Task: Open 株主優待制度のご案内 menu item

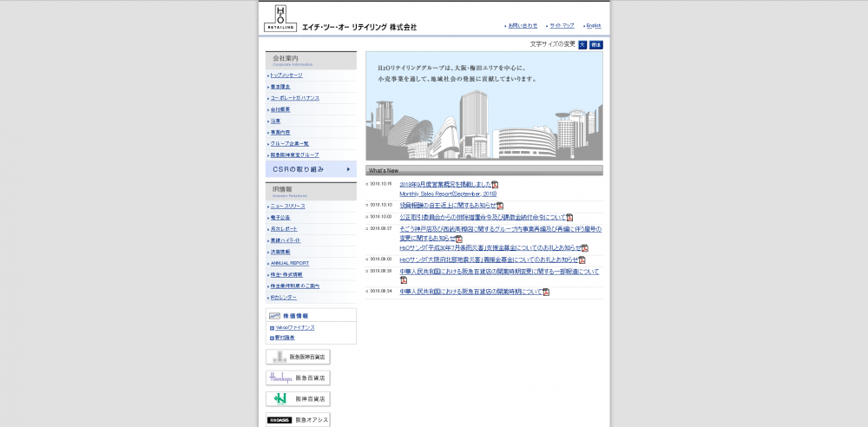Action: coord(294,286)
